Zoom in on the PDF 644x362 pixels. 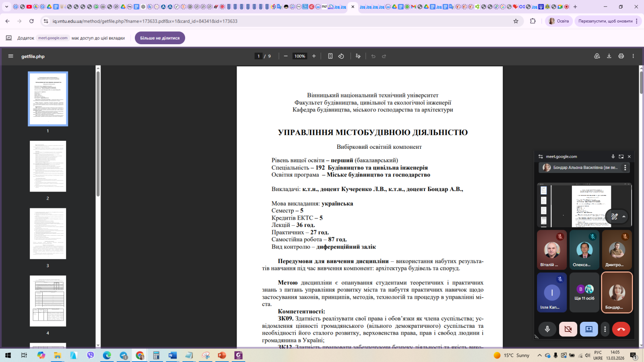[314, 56]
